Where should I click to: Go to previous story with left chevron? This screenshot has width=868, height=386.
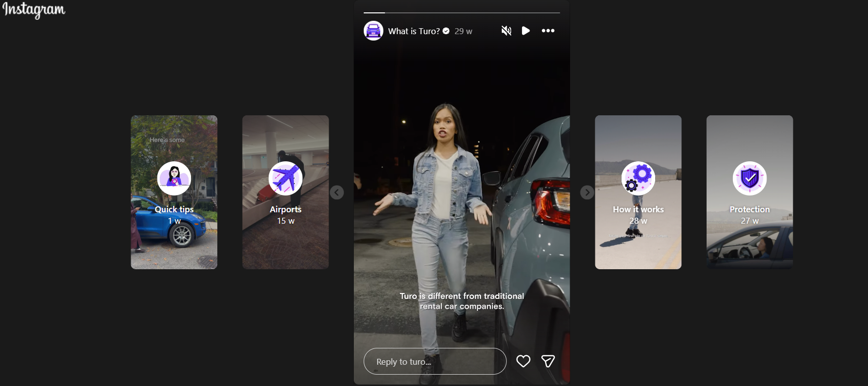tap(337, 193)
